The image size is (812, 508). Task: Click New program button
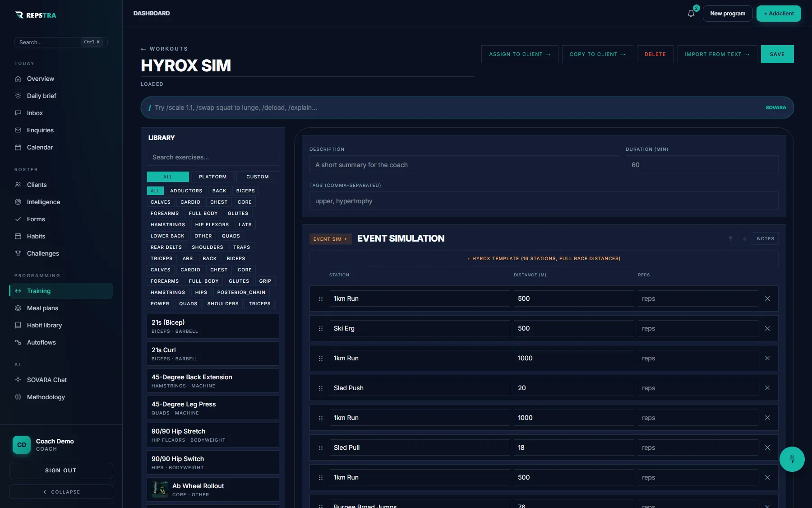(x=728, y=14)
